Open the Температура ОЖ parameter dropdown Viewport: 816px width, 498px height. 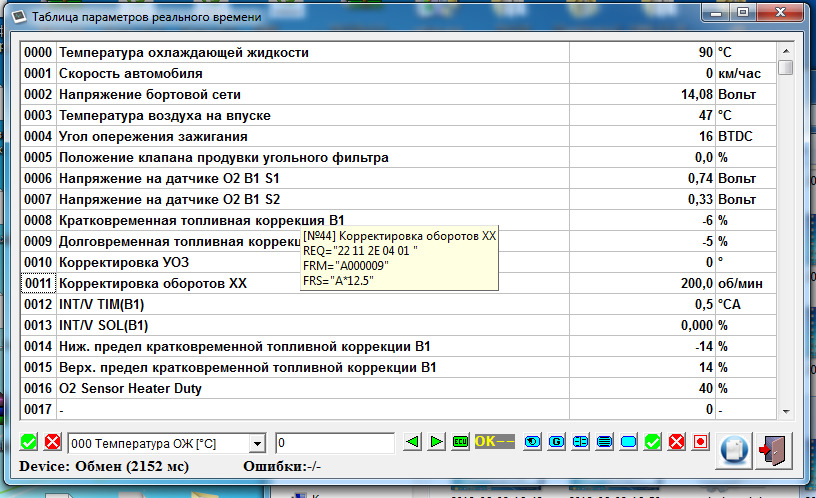pyautogui.click(x=258, y=443)
